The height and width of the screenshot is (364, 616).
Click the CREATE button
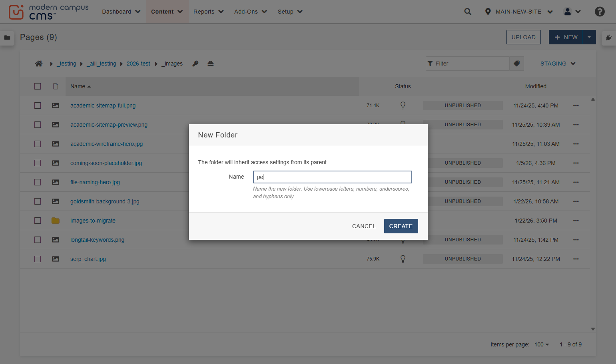pyautogui.click(x=401, y=226)
